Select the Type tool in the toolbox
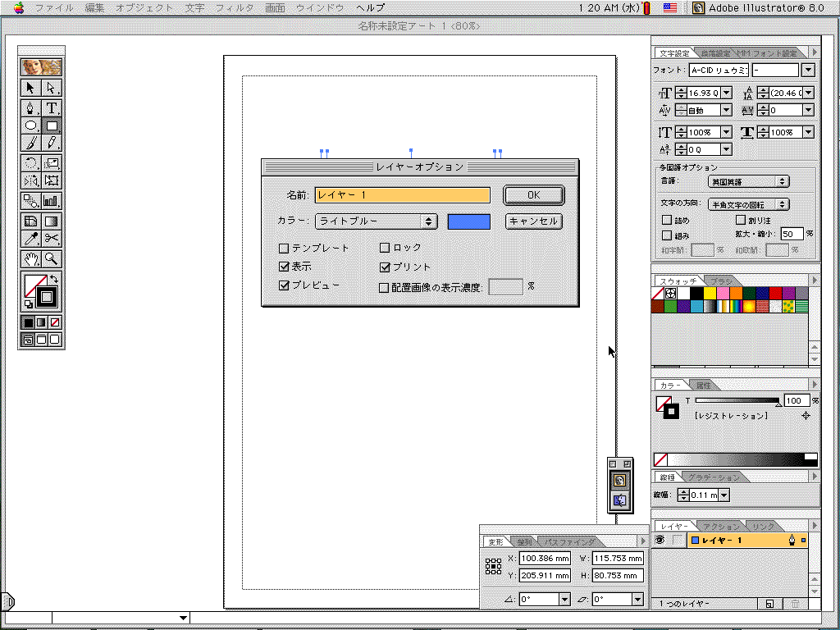840x630 pixels. click(x=52, y=107)
